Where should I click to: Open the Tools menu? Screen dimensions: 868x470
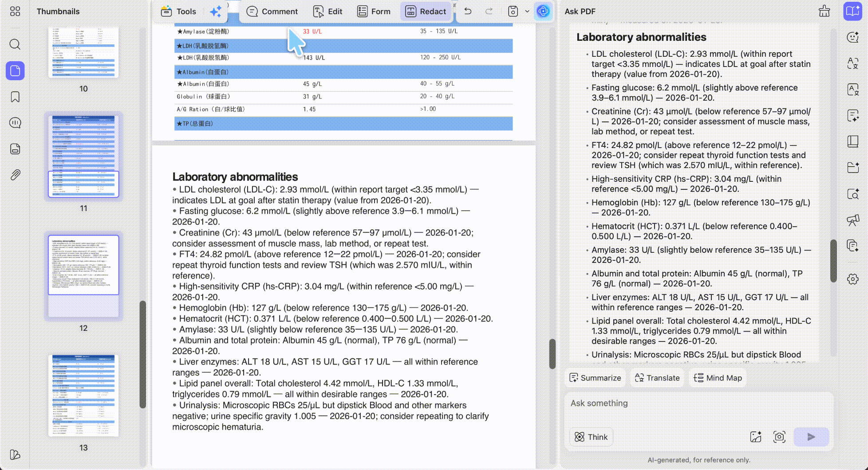178,12
